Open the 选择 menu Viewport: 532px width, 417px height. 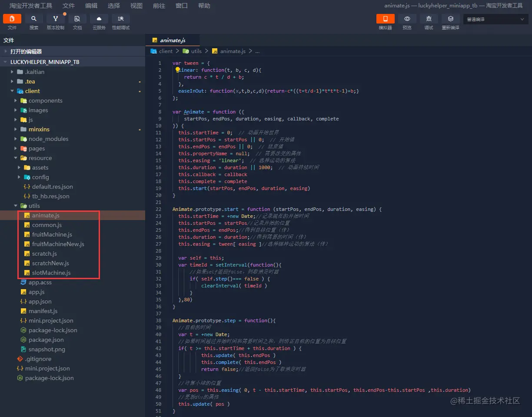(x=114, y=6)
